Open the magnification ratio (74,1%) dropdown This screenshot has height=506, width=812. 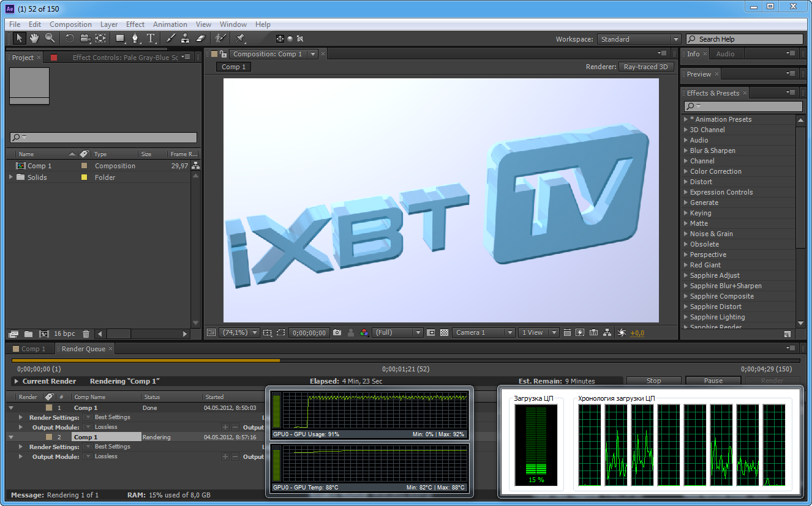point(239,333)
